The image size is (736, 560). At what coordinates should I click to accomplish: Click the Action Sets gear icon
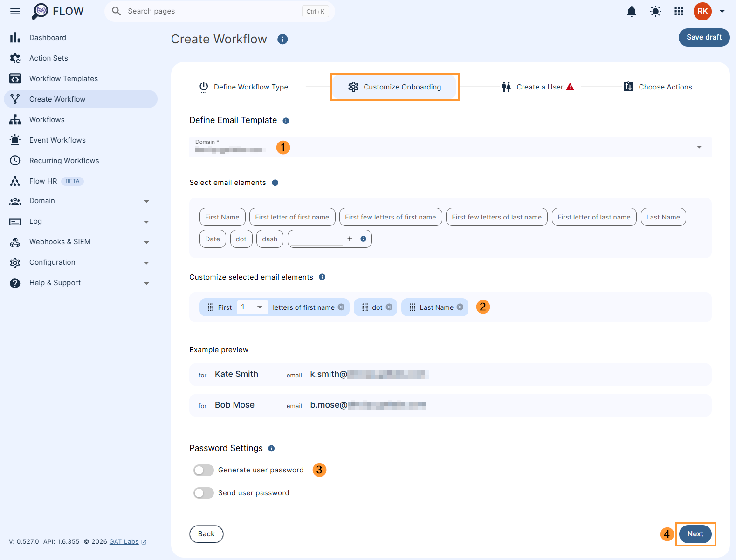tap(15, 58)
